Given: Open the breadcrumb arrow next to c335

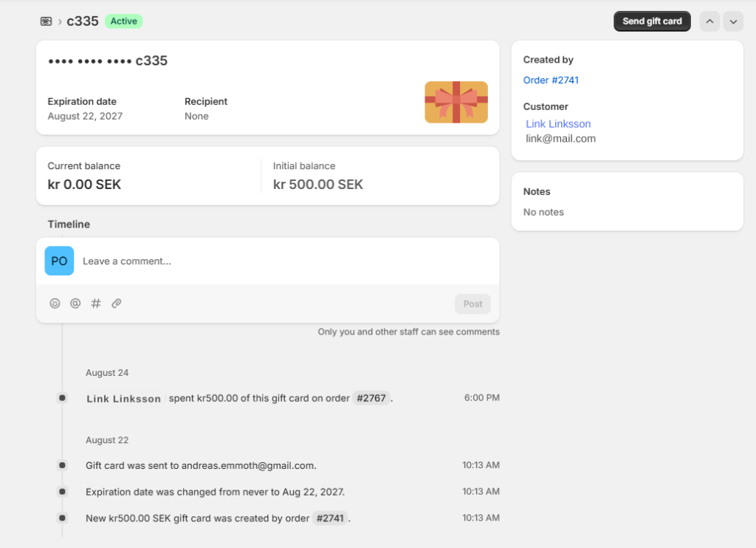Looking at the screenshot, I should [x=61, y=21].
